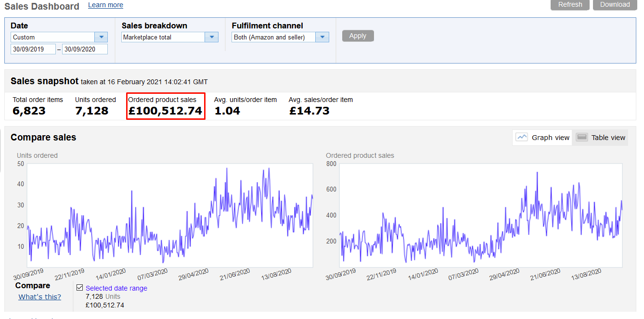The image size is (644, 319).
Task: Switch to Table view
Action: point(600,137)
